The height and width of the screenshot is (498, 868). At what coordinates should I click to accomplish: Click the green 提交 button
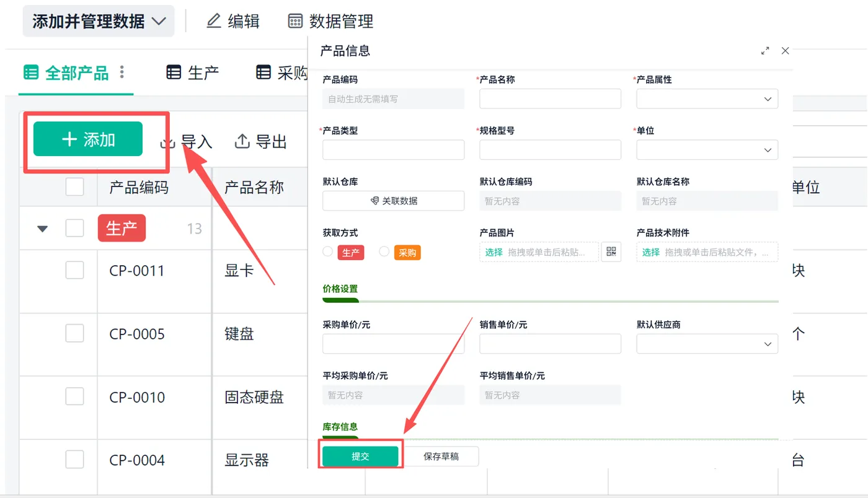[x=360, y=456]
